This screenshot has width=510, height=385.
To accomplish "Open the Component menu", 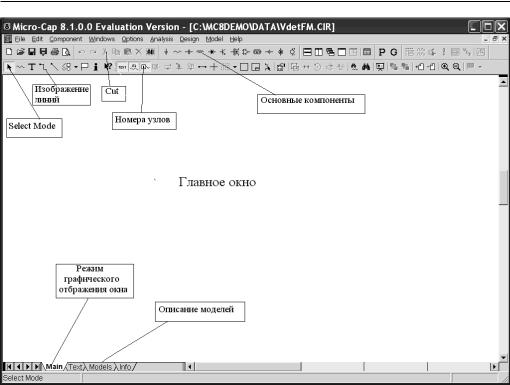I will click(66, 39).
